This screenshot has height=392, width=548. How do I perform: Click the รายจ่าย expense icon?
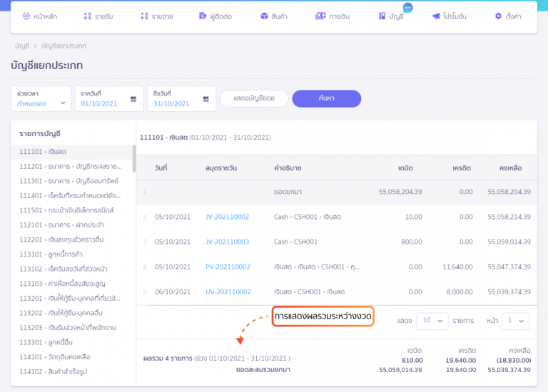point(144,16)
